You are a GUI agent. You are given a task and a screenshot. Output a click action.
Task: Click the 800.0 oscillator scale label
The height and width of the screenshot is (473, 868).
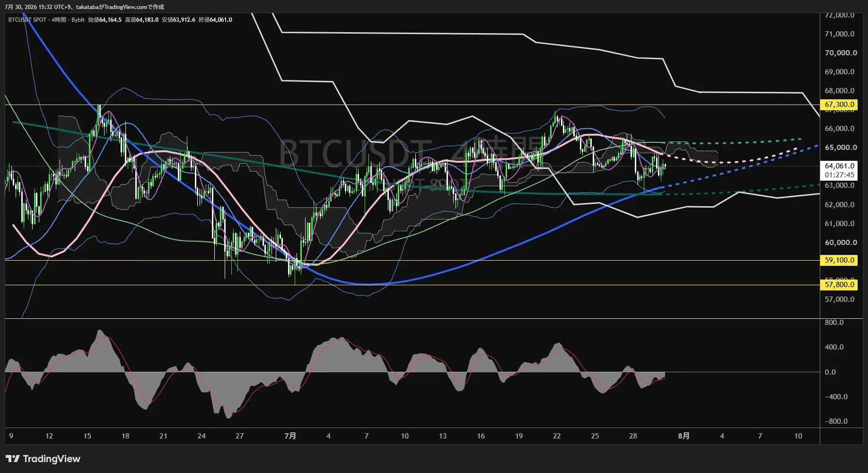click(834, 323)
